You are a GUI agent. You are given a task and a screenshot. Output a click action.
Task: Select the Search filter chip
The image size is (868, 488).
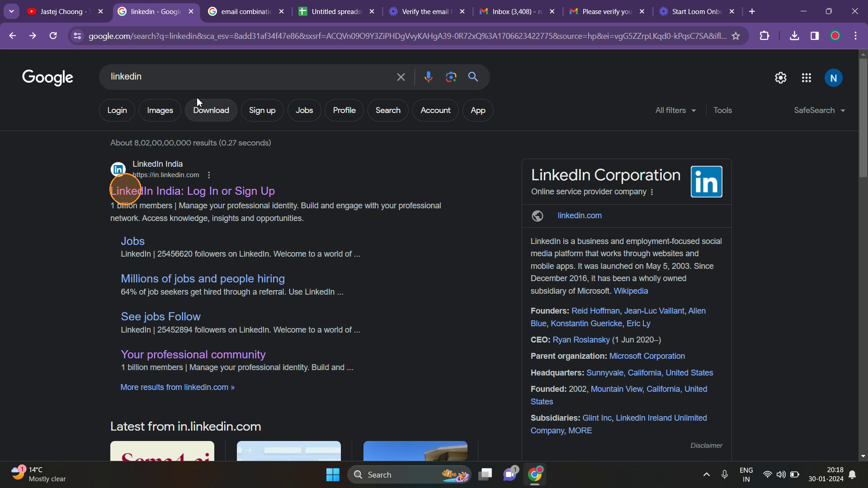(x=388, y=110)
